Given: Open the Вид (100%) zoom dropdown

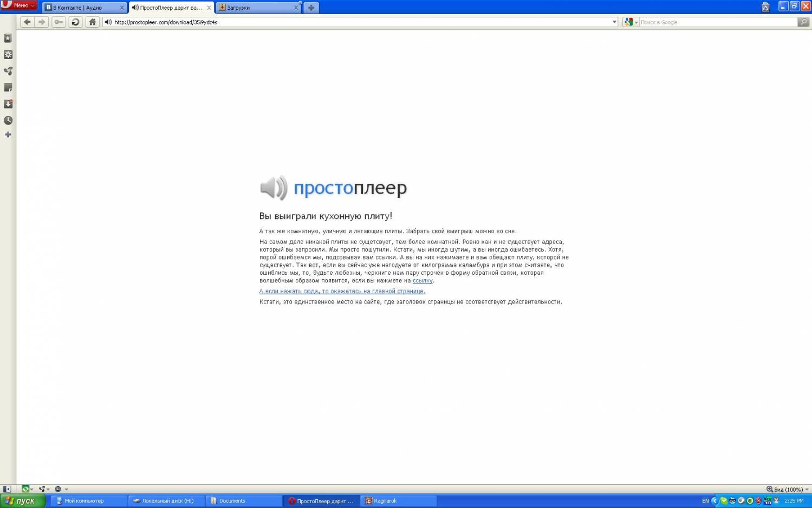Looking at the screenshot, I should pos(788,489).
